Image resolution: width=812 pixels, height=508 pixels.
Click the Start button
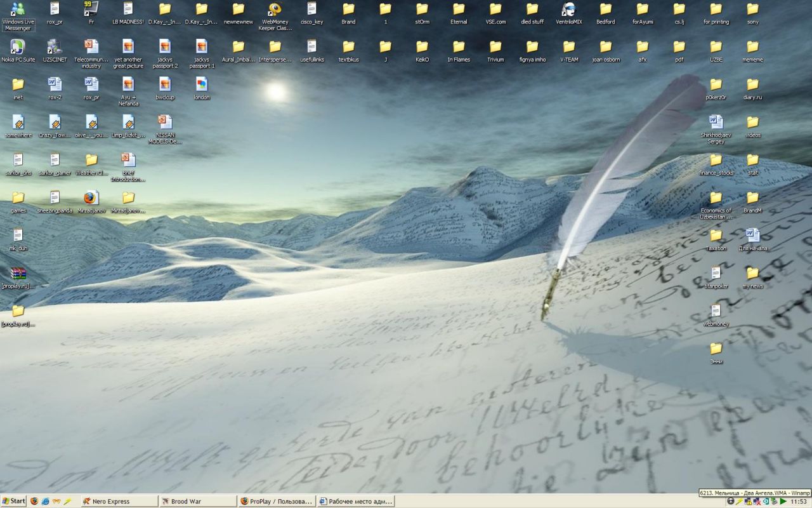click(13, 501)
